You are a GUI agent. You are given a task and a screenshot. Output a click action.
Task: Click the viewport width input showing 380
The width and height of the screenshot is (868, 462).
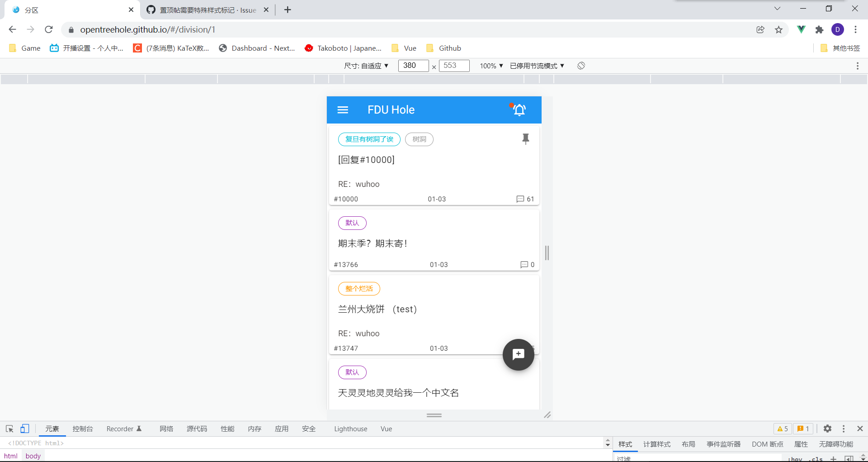click(413, 66)
